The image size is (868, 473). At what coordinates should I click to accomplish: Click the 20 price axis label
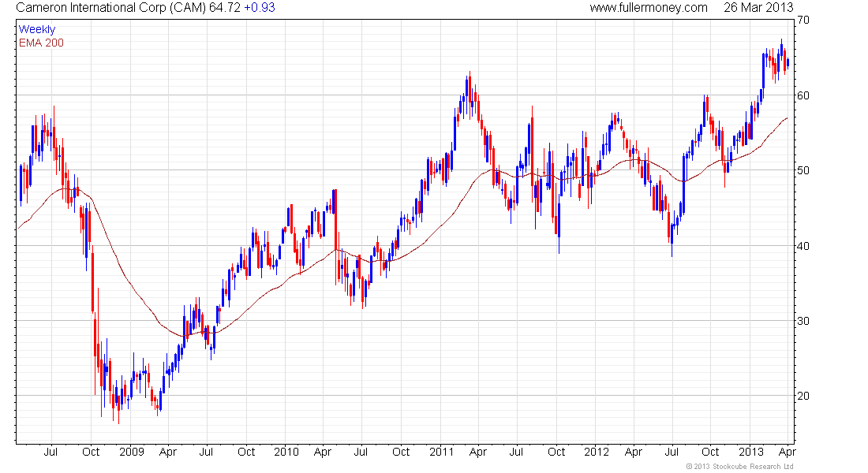tap(803, 396)
